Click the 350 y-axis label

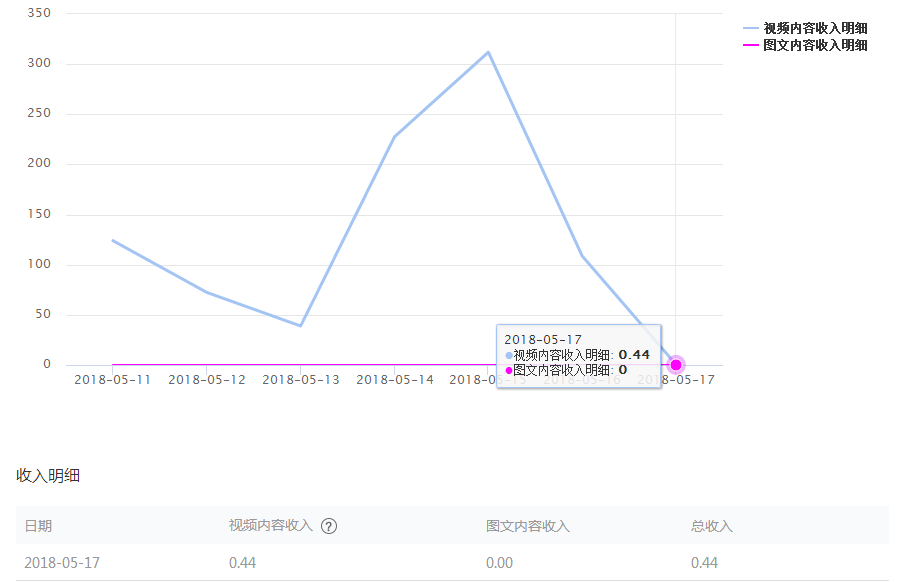(39, 13)
